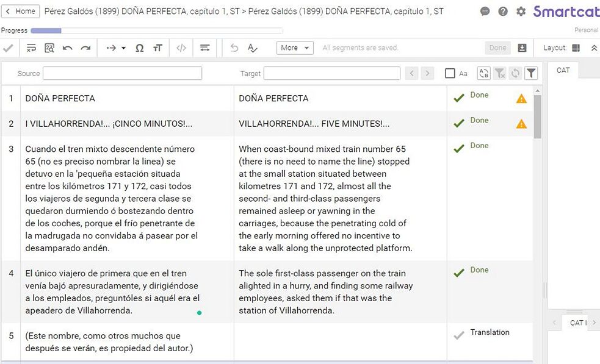
Task: Open the filter funnel icon
Action: pos(532,74)
